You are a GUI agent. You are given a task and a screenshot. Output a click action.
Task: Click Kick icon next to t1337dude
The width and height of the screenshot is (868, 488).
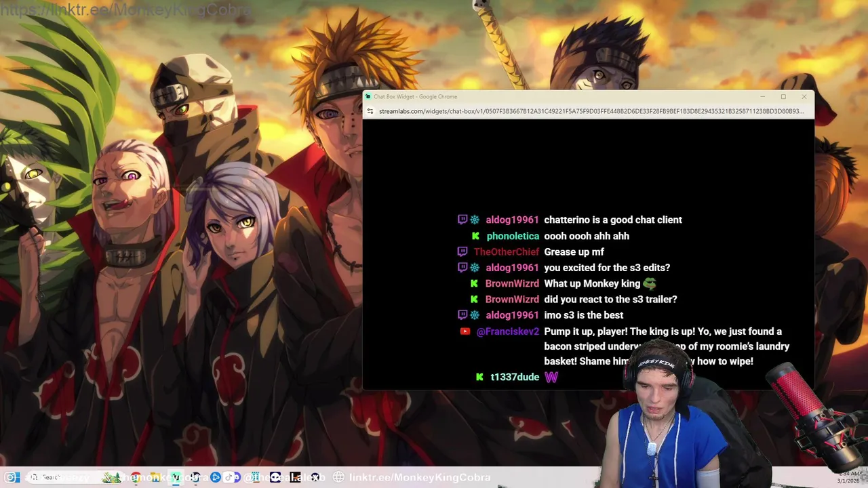pos(479,377)
